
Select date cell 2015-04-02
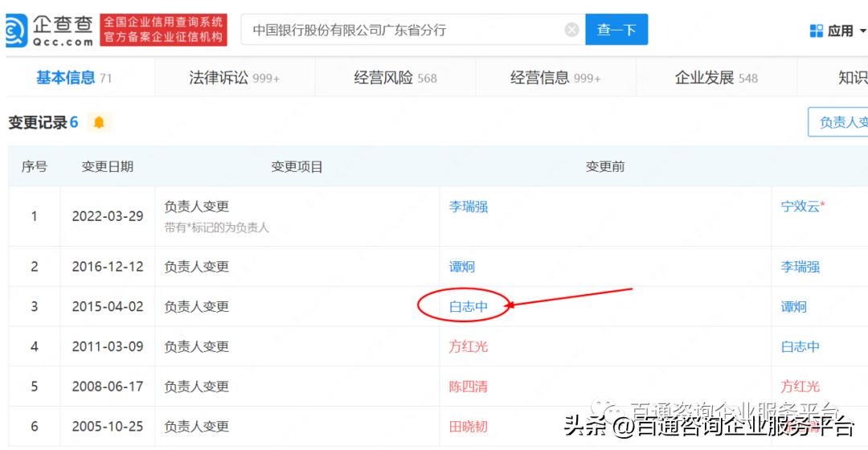(x=108, y=307)
